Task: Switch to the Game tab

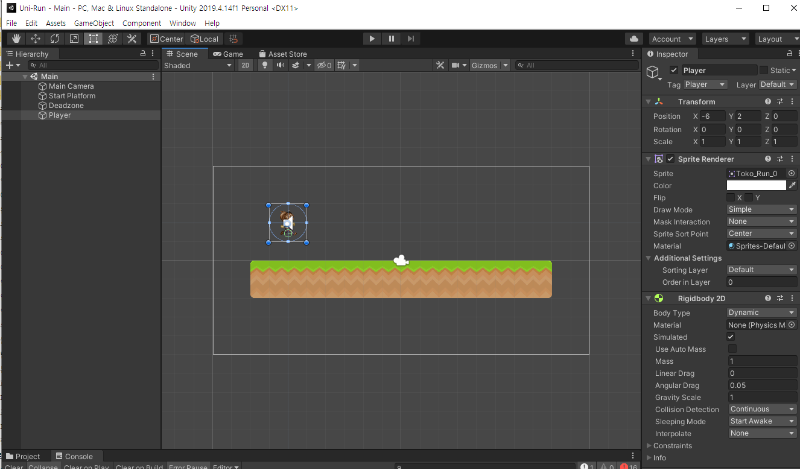Action: tap(228, 54)
